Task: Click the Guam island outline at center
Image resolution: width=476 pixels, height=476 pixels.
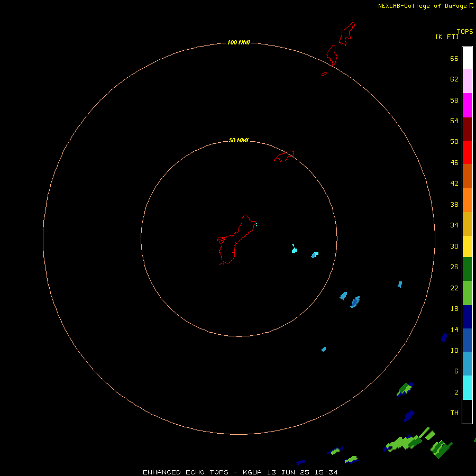Action: point(236,240)
